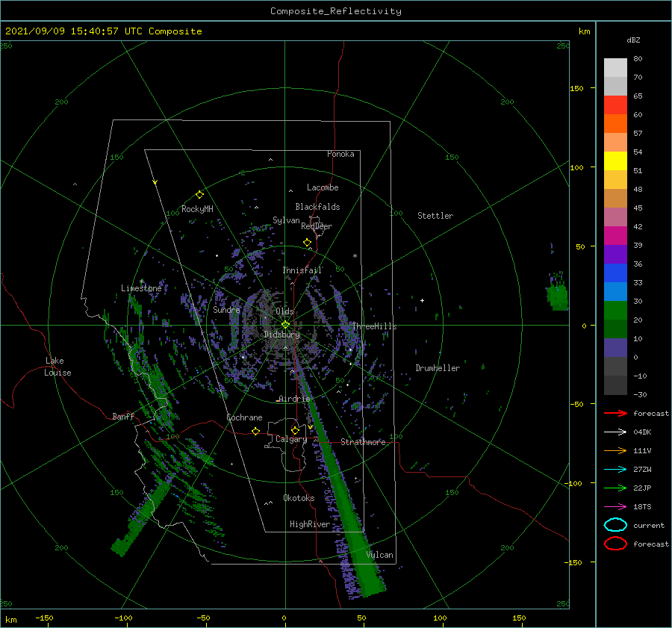This screenshot has width=672, height=628.
Task: Select the Lake Louise label
Action: tap(57, 367)
